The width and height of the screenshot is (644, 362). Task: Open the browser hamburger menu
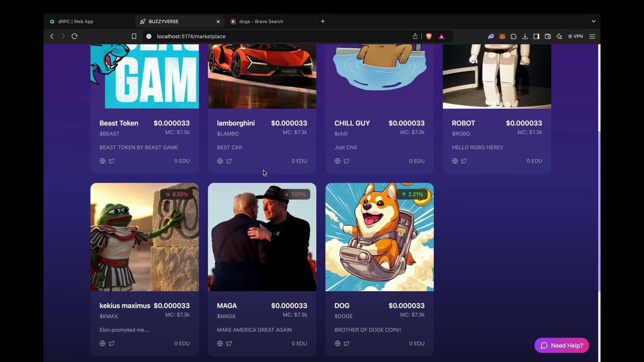tap(592, 36)
